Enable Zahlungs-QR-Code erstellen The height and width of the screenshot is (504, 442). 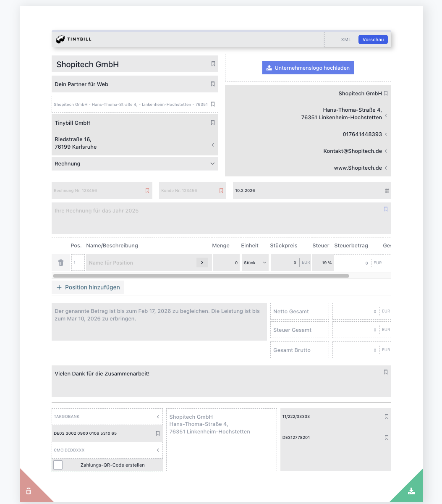(x=58, y=465)
